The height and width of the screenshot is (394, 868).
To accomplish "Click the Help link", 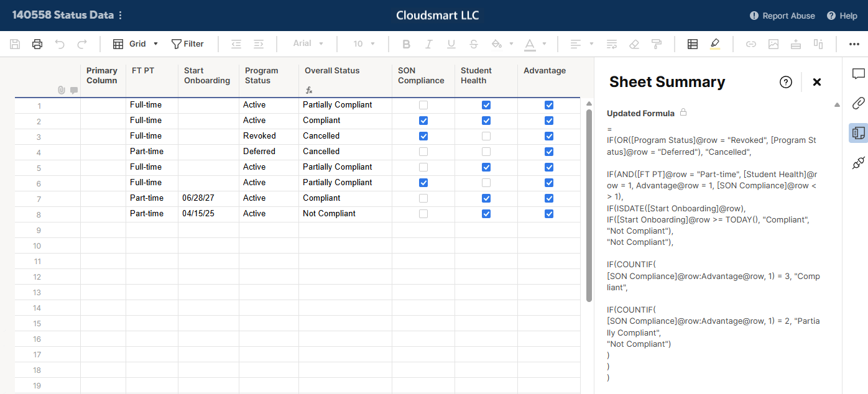I will pyautogui.click(x=842, y=16).
